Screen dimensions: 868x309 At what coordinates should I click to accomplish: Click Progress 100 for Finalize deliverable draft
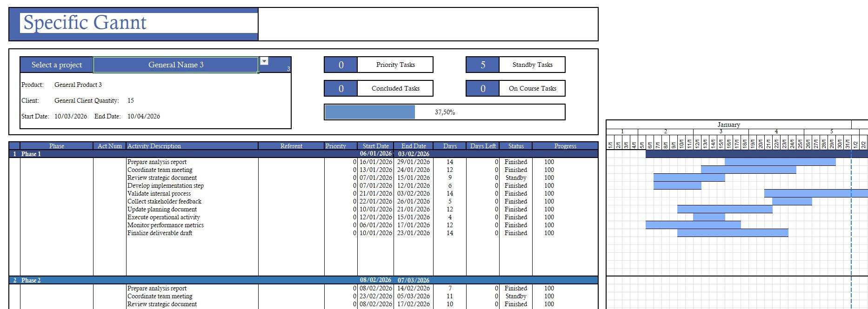[549, 233]
